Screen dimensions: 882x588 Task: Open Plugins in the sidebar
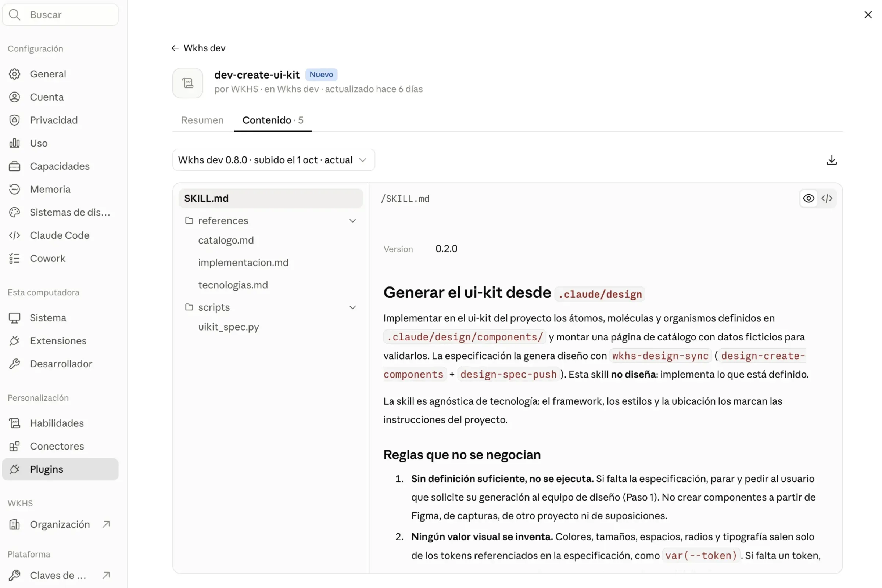click(x=60, y=469)
